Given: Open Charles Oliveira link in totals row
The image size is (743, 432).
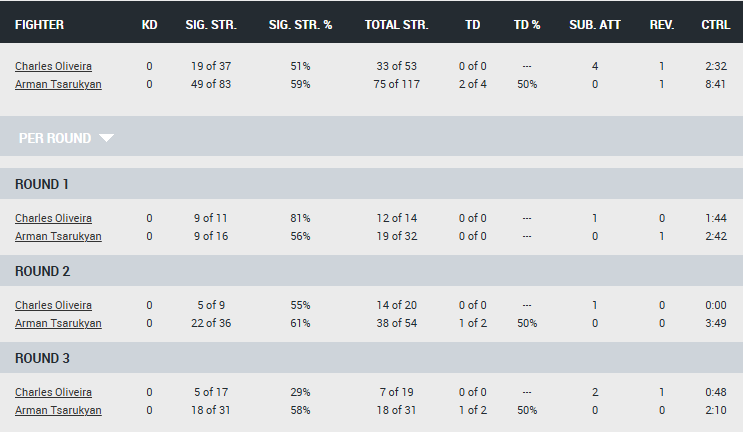Looking at the screenshot, I should 54,66.
